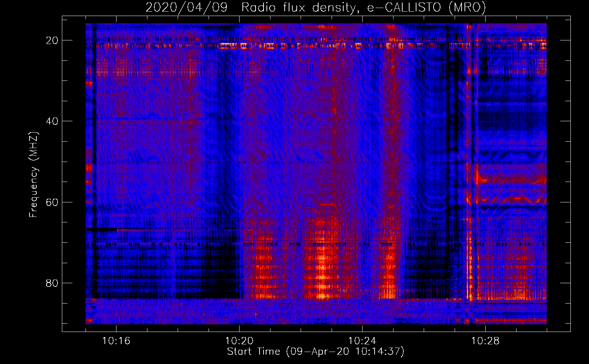Click the 10:16 time tick label
Image resolution: width=589 pixels, height=364 pixels.
[116, 341]
